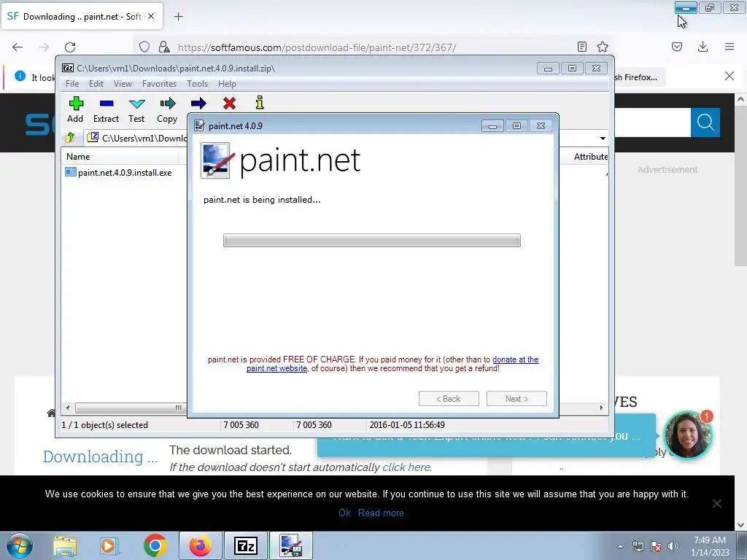Open the cookie Read more link
This screenshot has height=560, width=747.
381,513
